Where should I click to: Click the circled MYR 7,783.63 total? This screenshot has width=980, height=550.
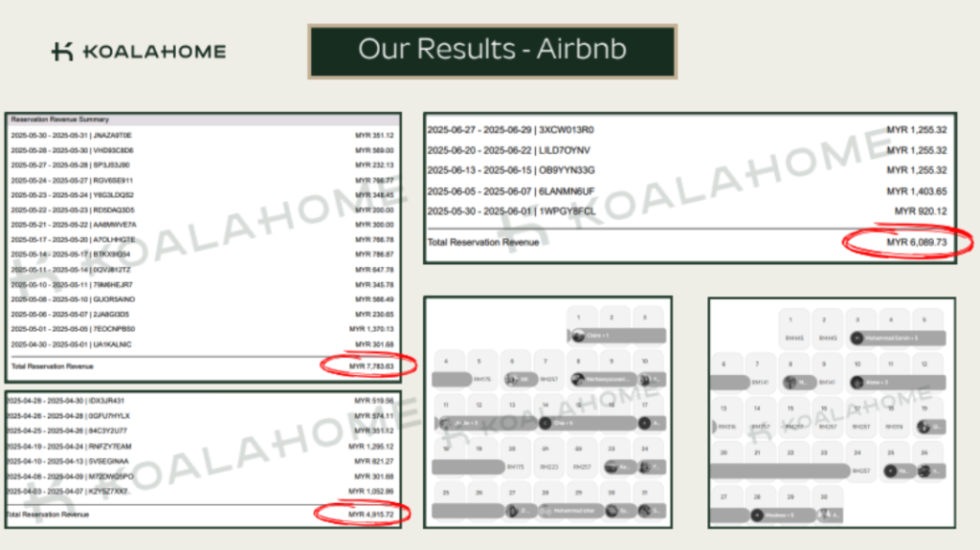point(370,365)
